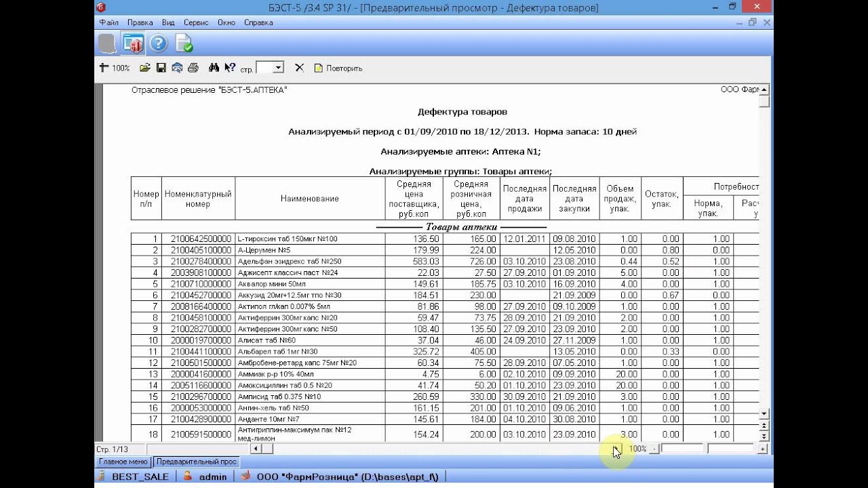868x488 pixels.
Task: Click the Амоксициллин таб 0.5 №20 product name
Action: coord(285,386)
